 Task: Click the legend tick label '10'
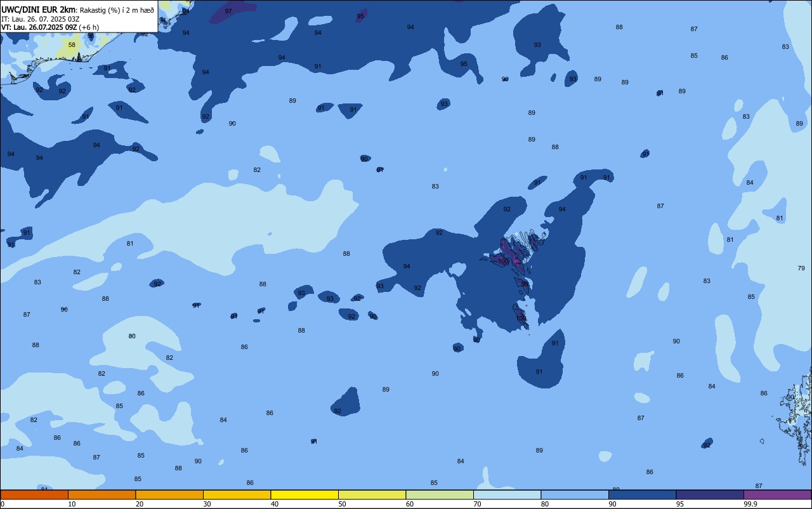(72, 504)
